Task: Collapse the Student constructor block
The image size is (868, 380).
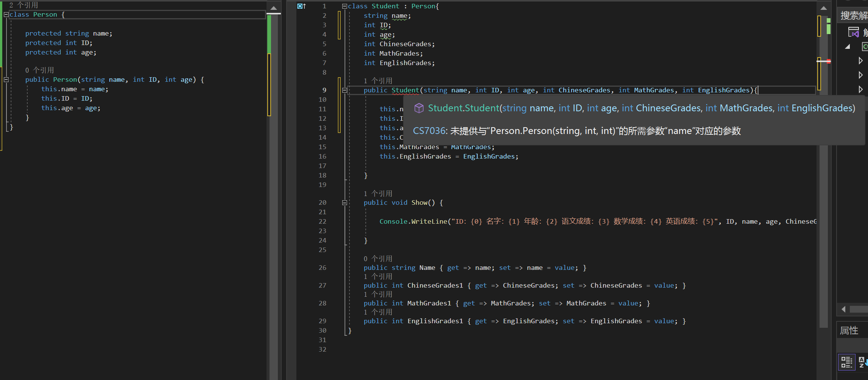Action: (344, 90)
